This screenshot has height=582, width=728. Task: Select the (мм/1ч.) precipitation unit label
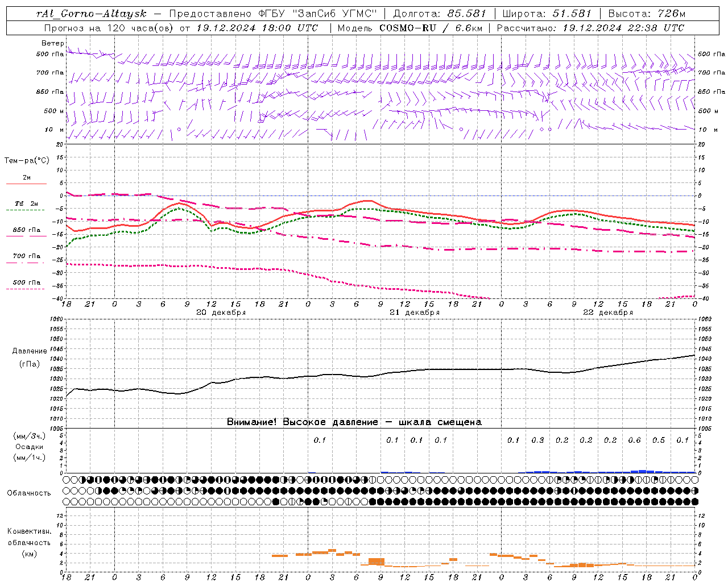29,458
